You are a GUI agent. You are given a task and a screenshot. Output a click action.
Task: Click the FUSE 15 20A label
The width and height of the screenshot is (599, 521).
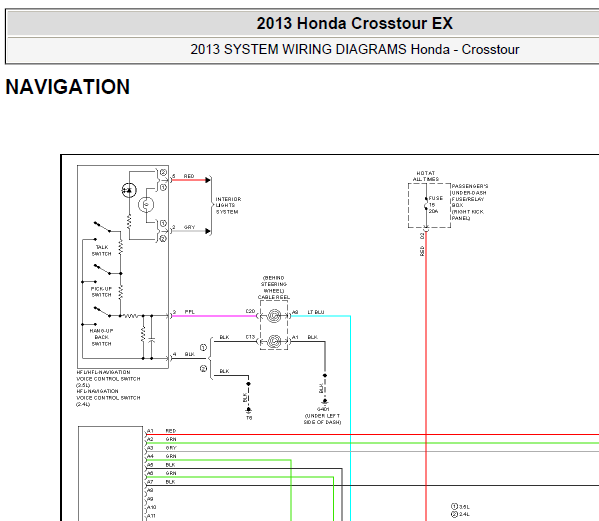tap(435, 205)
